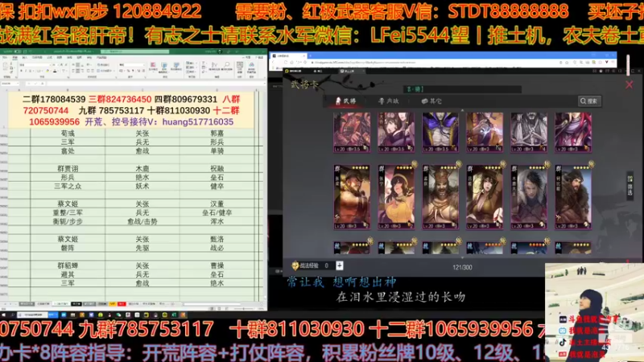Open WeChat from the taskbar
644x362 pixels.
(118, 315)
